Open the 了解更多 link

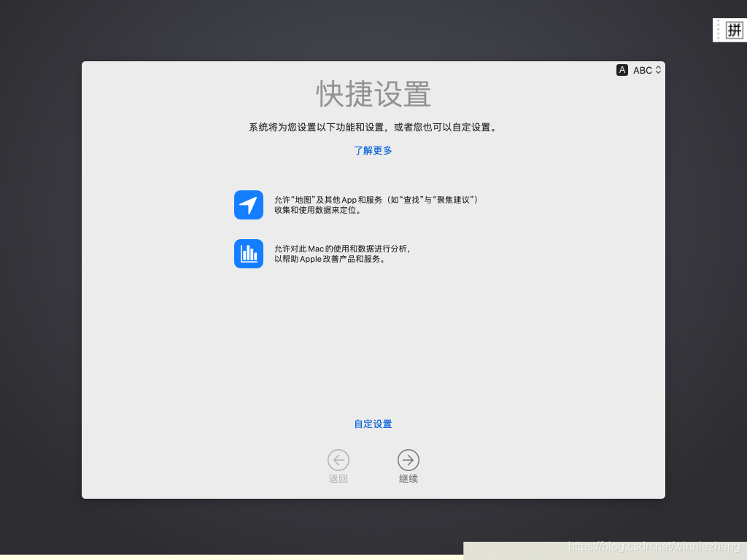click(373, 150)
